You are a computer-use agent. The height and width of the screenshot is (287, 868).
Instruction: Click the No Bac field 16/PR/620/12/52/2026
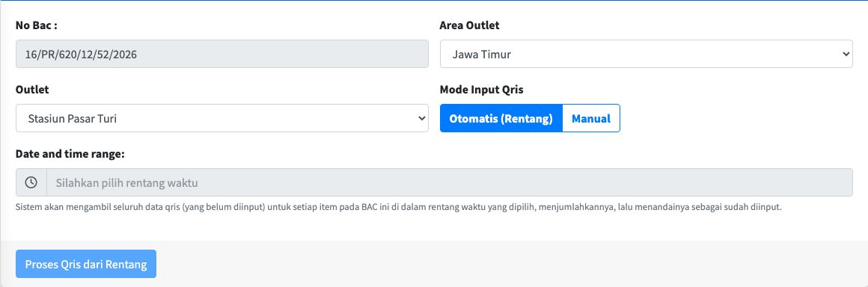point(222,54)
